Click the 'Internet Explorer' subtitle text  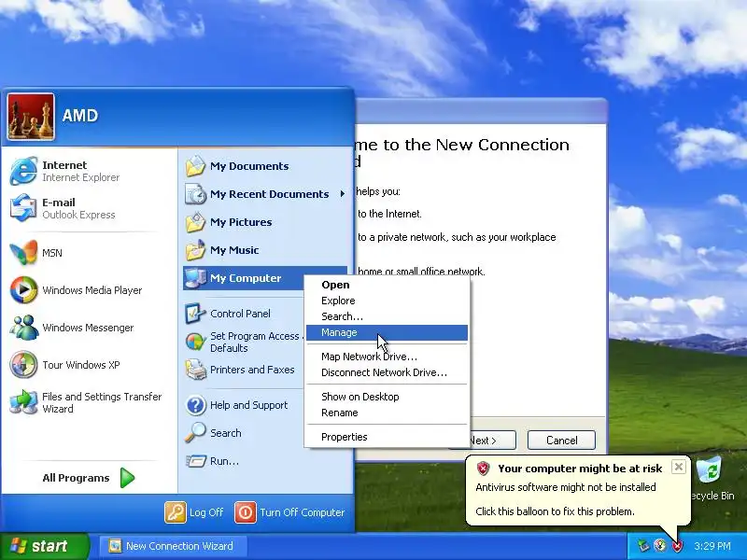80,177
